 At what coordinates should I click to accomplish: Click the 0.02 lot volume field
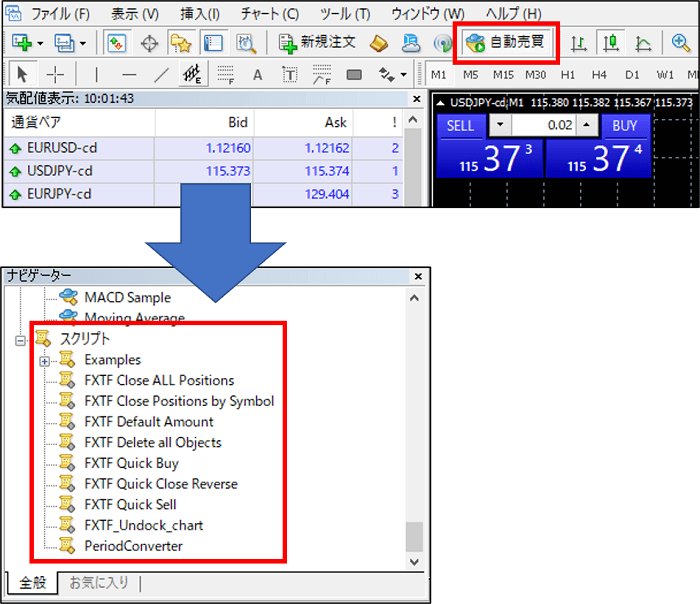(544, 125)
